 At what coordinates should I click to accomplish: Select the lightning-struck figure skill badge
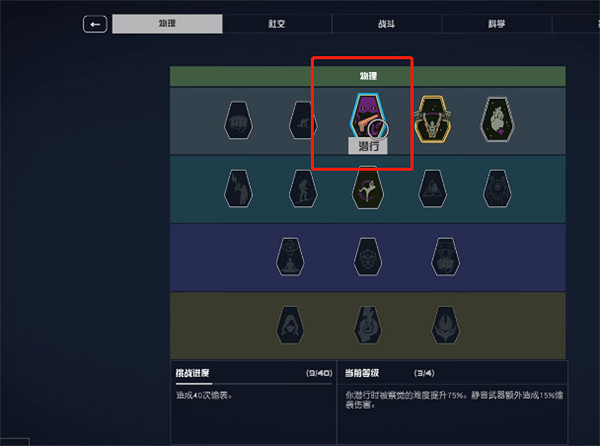point(238,189)
